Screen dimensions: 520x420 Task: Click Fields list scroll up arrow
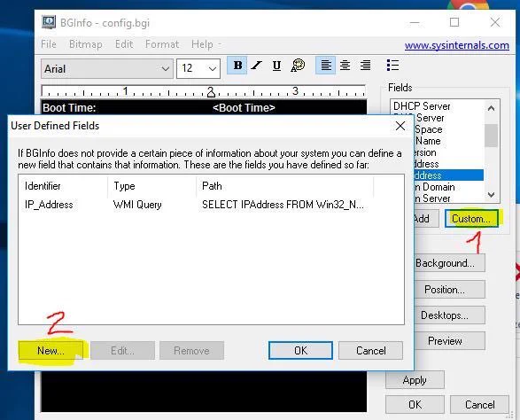(x=491, y=108)
